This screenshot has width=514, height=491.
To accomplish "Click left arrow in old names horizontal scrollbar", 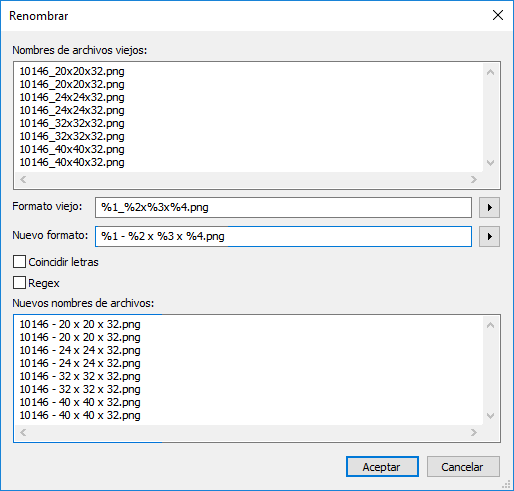I will click(x=23, y=179).
